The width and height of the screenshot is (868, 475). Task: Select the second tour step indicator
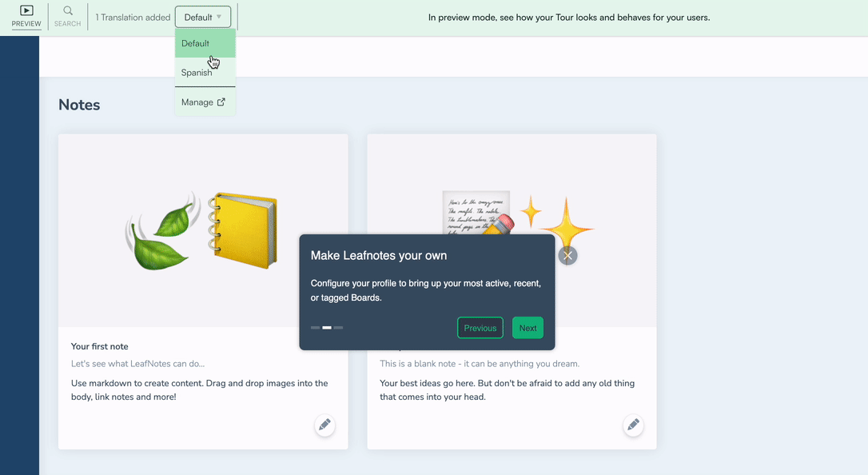click(327, 328)
